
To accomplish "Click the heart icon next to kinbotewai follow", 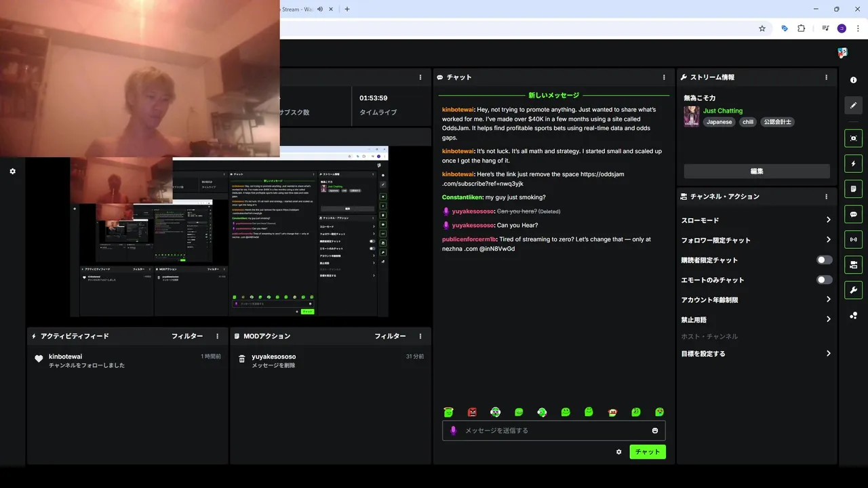I will pyautogui.click(x=39, y=359).
